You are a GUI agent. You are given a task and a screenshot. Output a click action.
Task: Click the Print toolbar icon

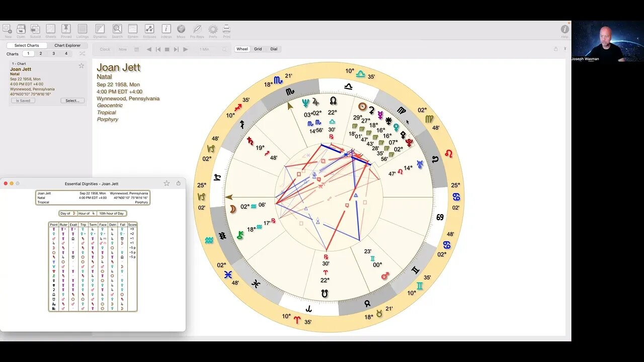tap(227, 30)
